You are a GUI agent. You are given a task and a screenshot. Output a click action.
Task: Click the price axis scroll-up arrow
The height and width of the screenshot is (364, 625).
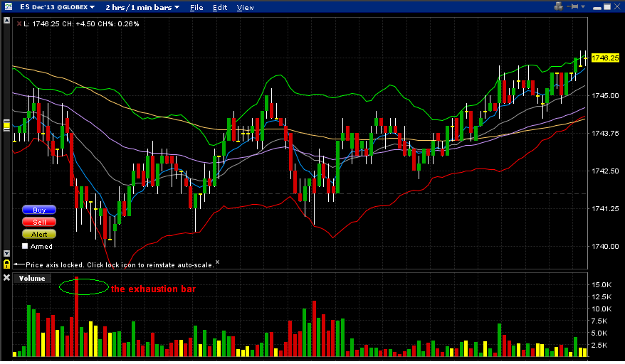pos(6,21)
